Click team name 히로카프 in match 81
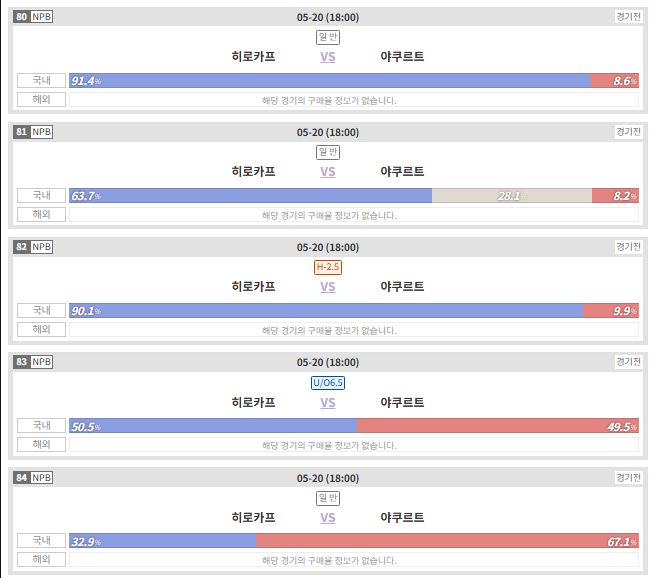653x578 pixels. (x=253, y=172)
